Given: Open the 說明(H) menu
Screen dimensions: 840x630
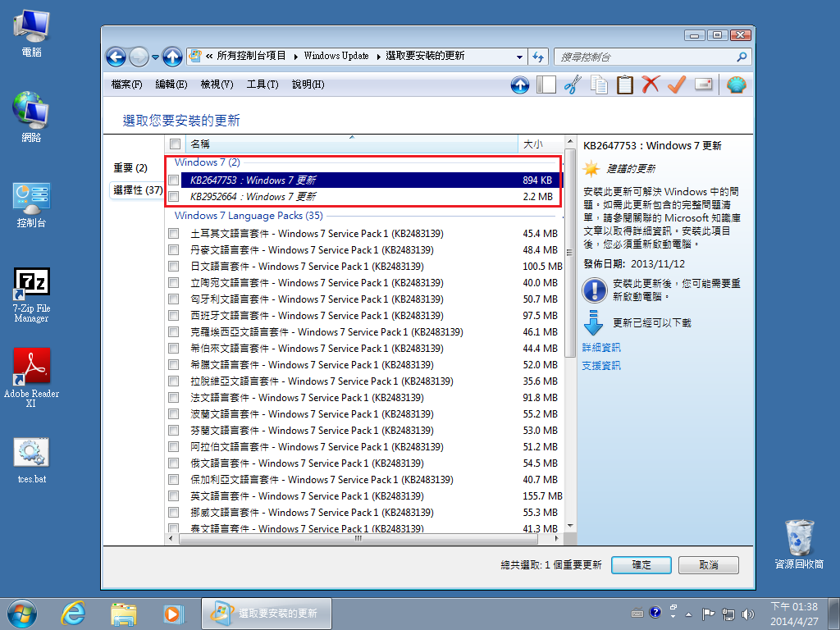Looking at the screenshot, I should point(308,84).
